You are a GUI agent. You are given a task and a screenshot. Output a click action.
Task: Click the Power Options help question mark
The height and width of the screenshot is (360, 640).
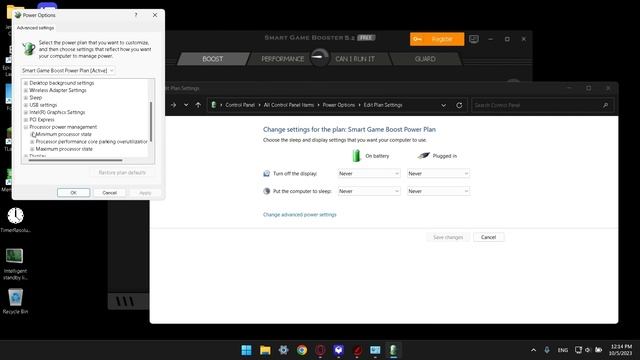pyautogui.click(x=136, y=15)
